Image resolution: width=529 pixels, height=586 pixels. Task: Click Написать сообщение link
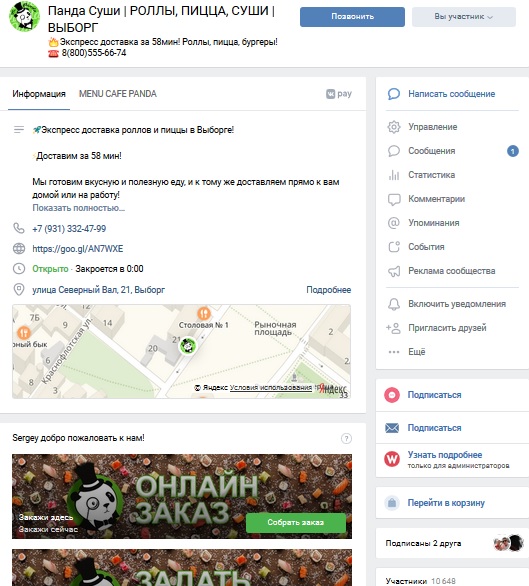click(x=452, y=94)
